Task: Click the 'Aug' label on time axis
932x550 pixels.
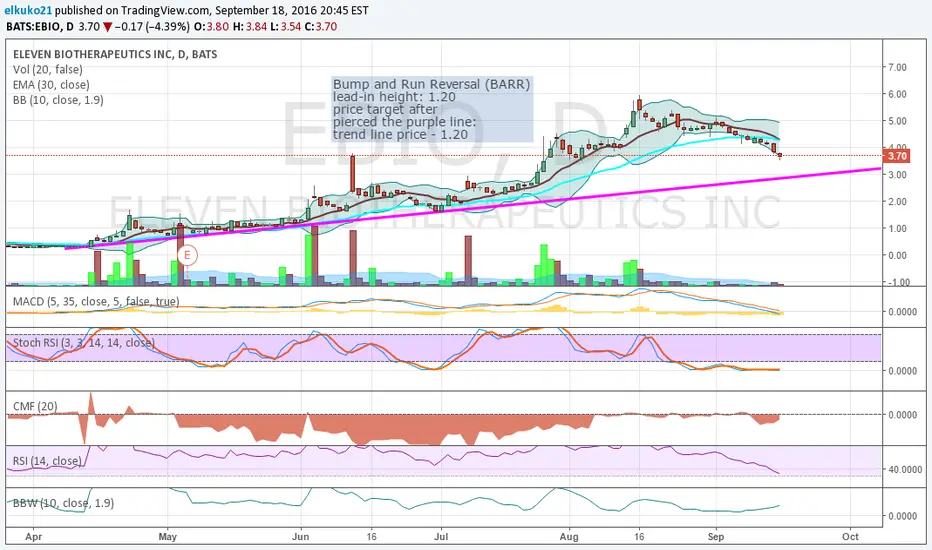Action: (x=569, y=536)
